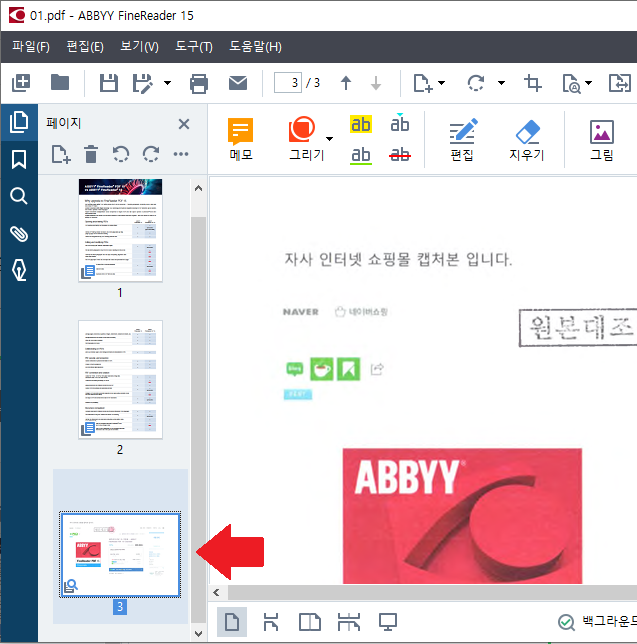Open a file with the folder icon
This screenshot has width=637, height=644.
[60, 83]
